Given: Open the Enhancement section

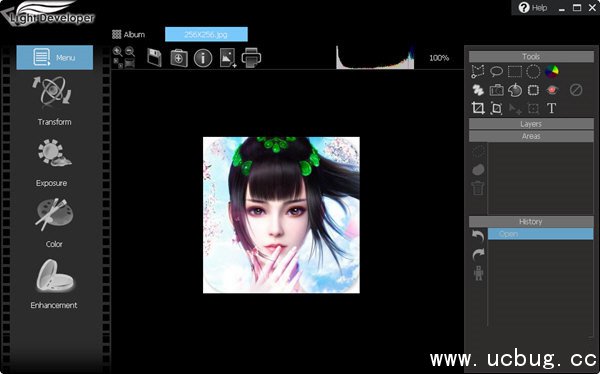Looking at the screenshot, I should click(x=54, y=284).
